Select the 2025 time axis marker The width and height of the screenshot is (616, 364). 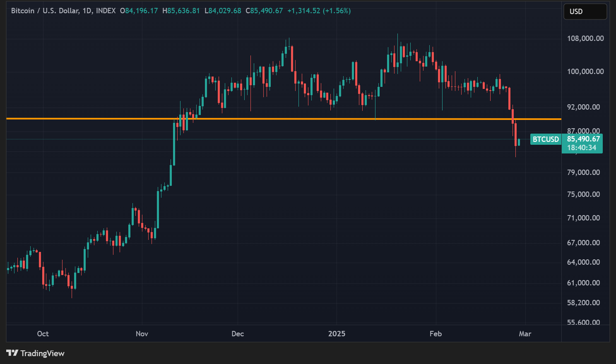(337, 334)
